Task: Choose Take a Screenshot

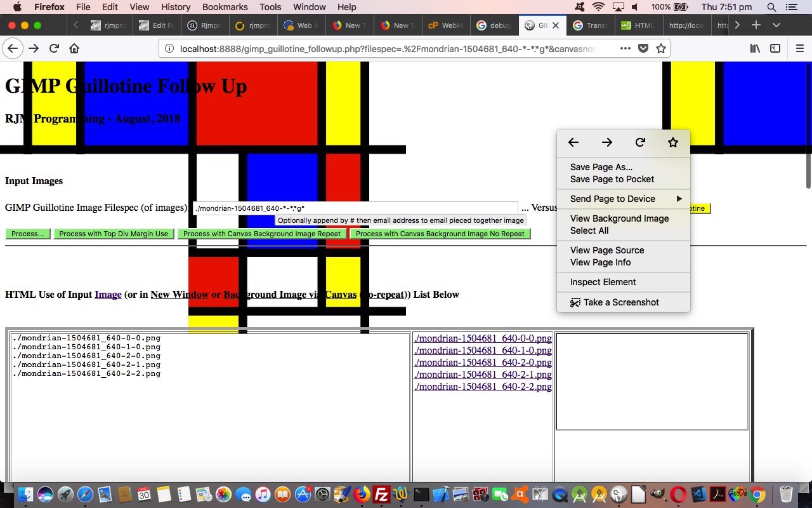Action: pos(623,302)
